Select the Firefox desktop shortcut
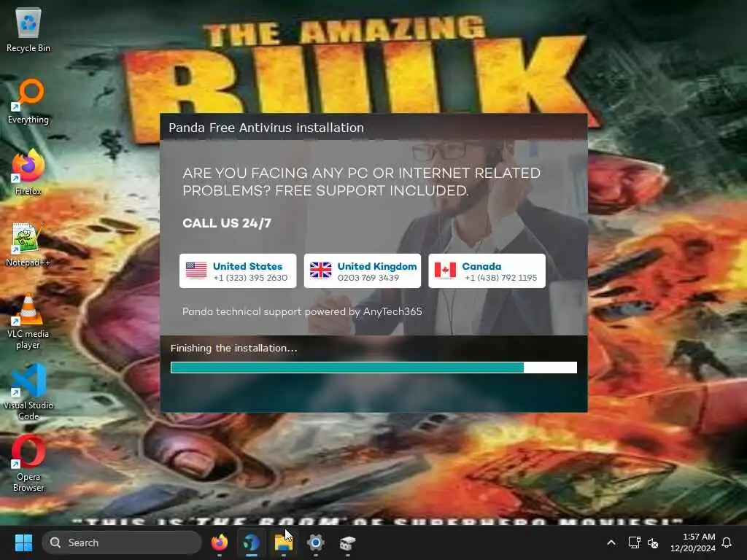This screenshot has height=560, width=747. [x=28, y=172]
